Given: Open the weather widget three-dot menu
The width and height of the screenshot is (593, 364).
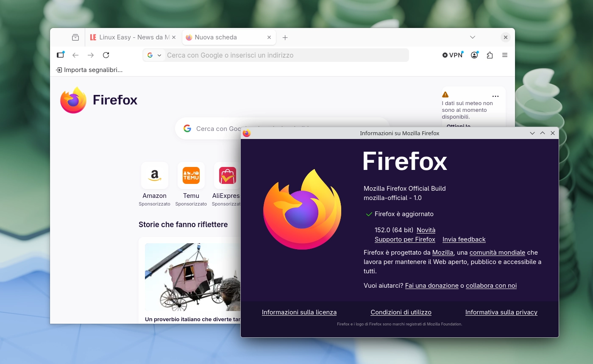Looking at the screenshot, I should pyautogui.click(x=496, y=97).
